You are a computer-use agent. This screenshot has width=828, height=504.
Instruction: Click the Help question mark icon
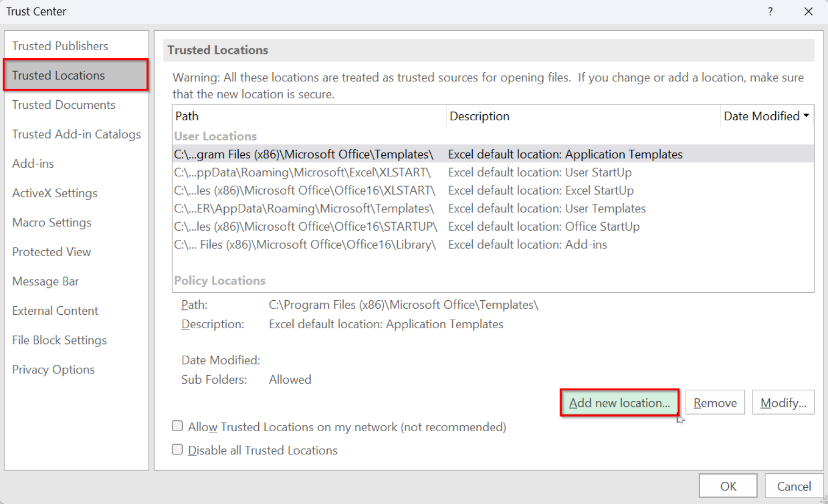coord(770,11)
